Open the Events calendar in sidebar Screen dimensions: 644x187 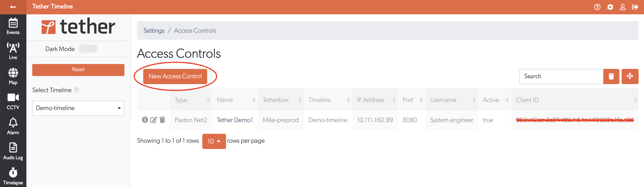(13, 26)
